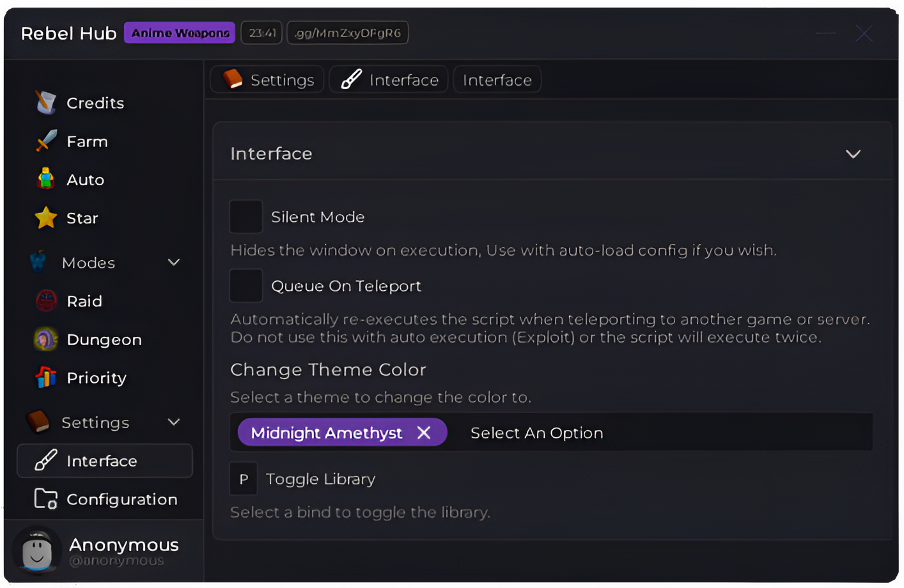
Task: Open Dungeon via its swirl icon
Action: (45, 339)
